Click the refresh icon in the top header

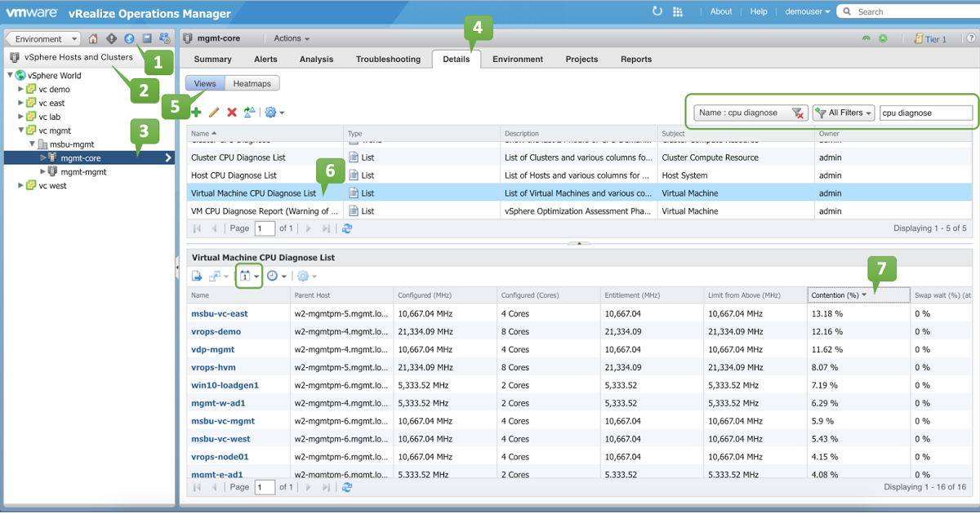click(657, 11)
